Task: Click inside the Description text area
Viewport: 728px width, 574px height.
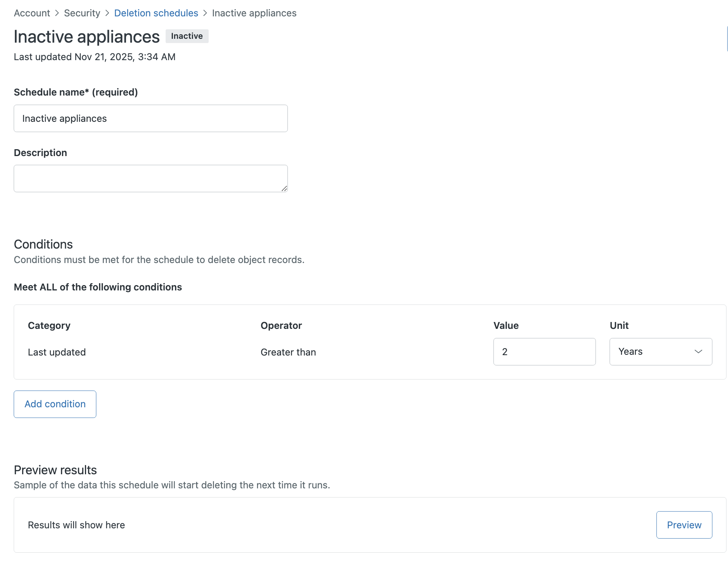Action: pos(151,178)
